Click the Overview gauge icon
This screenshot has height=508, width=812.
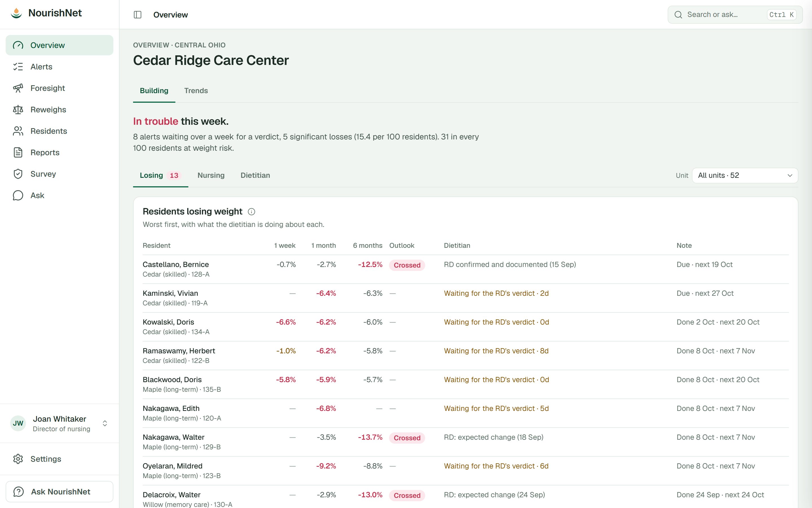coord(18,45)
